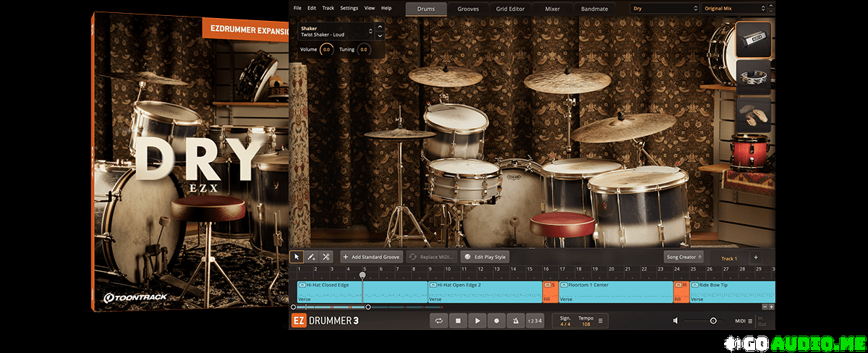Expand the Song Creator panel
Image resolution: width=868 pixels, height=353 pixels.
click(683, 257)
